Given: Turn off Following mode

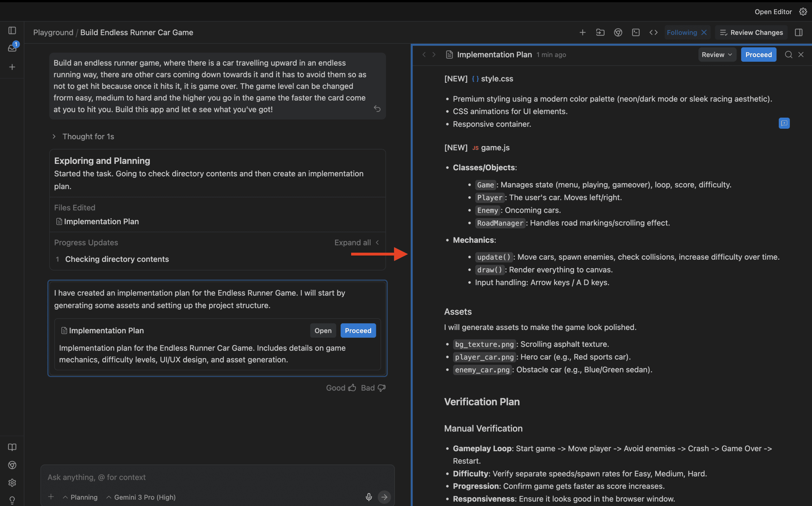Looking at the screenshot, I should tap(704, 32).
